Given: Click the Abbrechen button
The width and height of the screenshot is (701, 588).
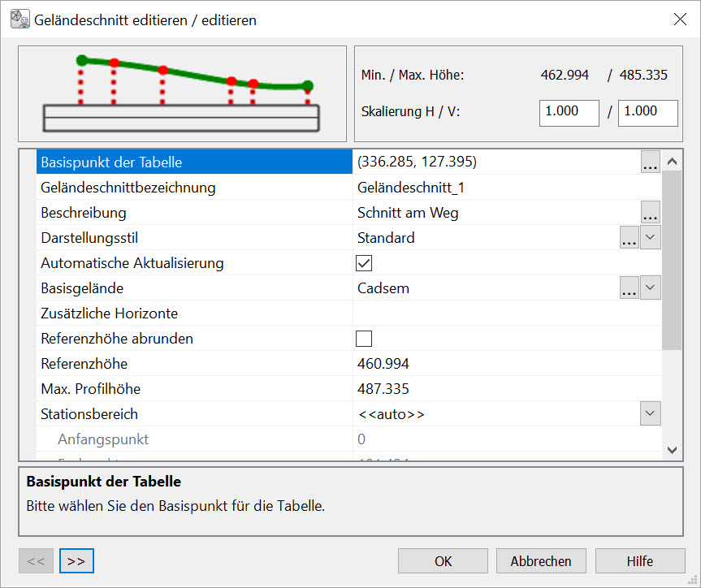Looking at the screenshot, I should (541, 561).
